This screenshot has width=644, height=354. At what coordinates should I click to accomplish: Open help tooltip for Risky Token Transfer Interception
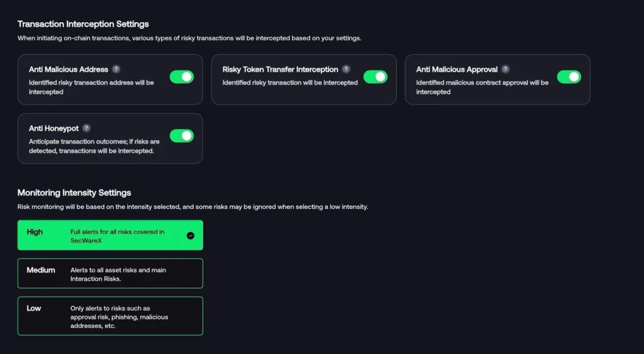(346, 69)
